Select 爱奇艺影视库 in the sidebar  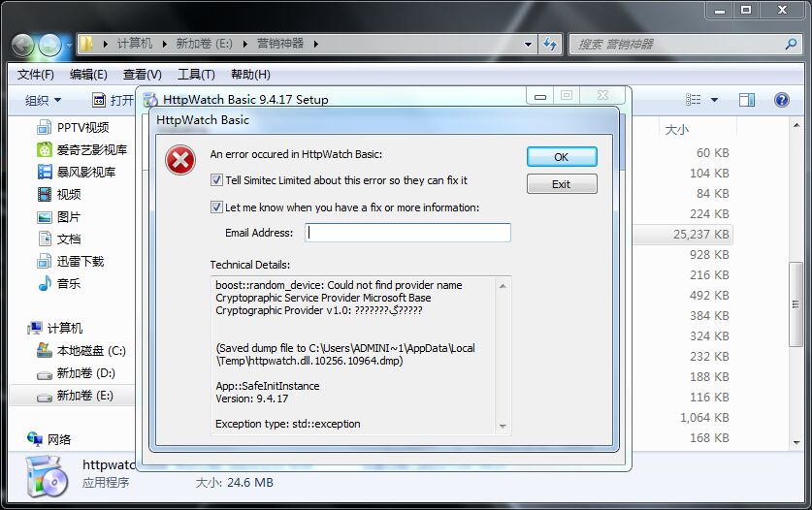(x=91, y=150)
